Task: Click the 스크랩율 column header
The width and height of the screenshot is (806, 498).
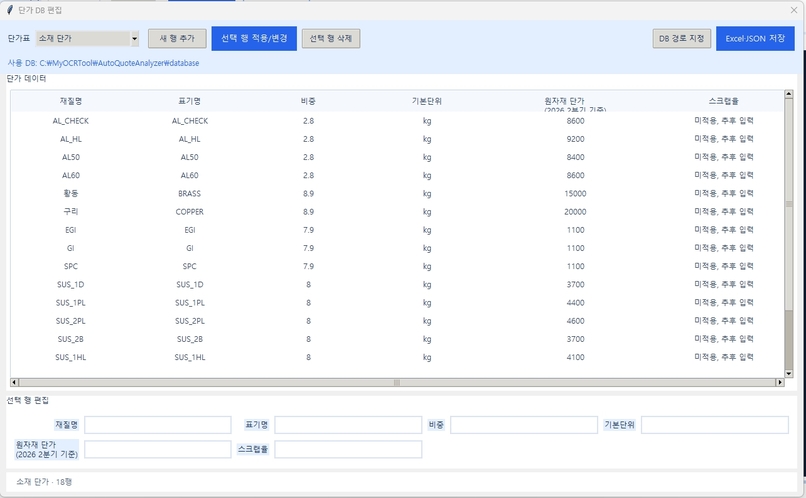Action: point(724,101)
